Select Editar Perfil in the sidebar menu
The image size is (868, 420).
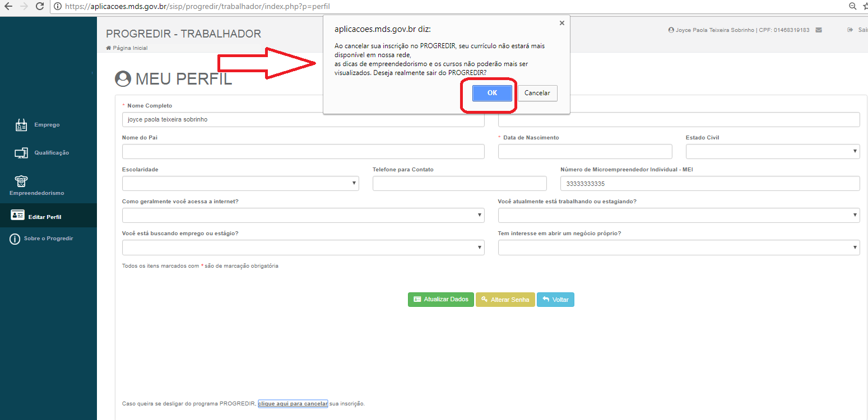click(x=45, y=217)
